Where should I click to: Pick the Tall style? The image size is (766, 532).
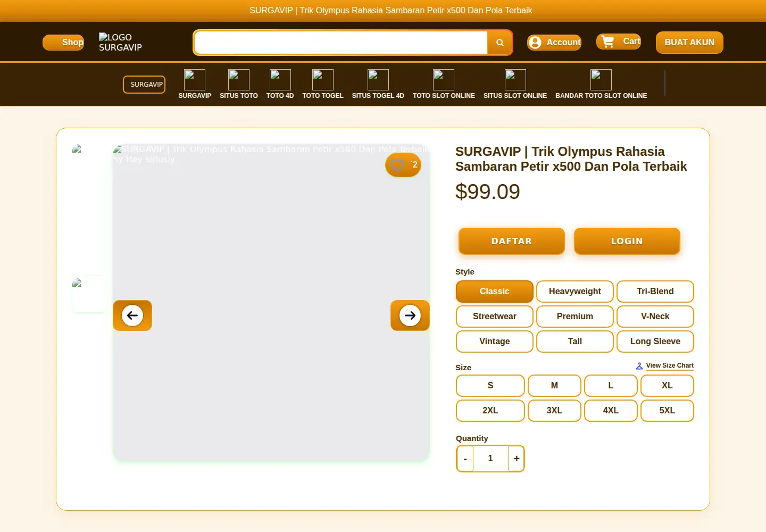click(x=575, y=342)
